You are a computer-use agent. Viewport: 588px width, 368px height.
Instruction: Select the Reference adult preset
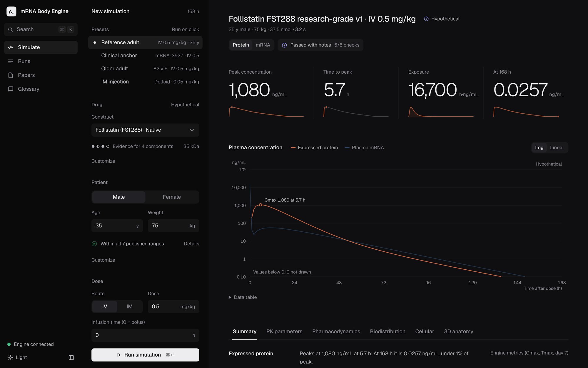pyautogui.click(x=145, y=42)
